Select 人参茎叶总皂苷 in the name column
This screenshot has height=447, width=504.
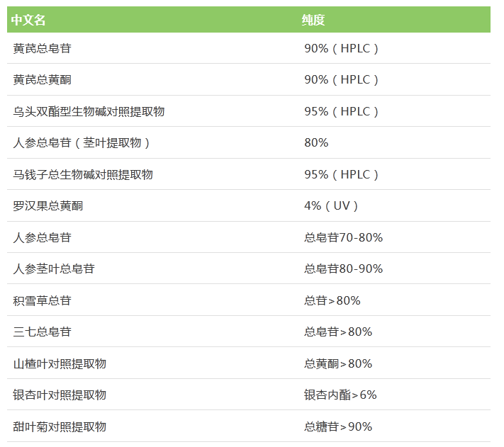[x=54, y=269]
